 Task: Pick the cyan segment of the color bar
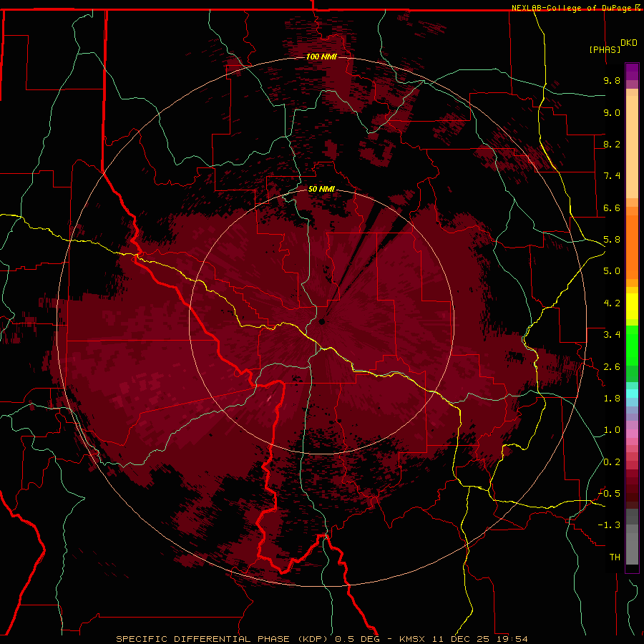(x=632, y=394)
